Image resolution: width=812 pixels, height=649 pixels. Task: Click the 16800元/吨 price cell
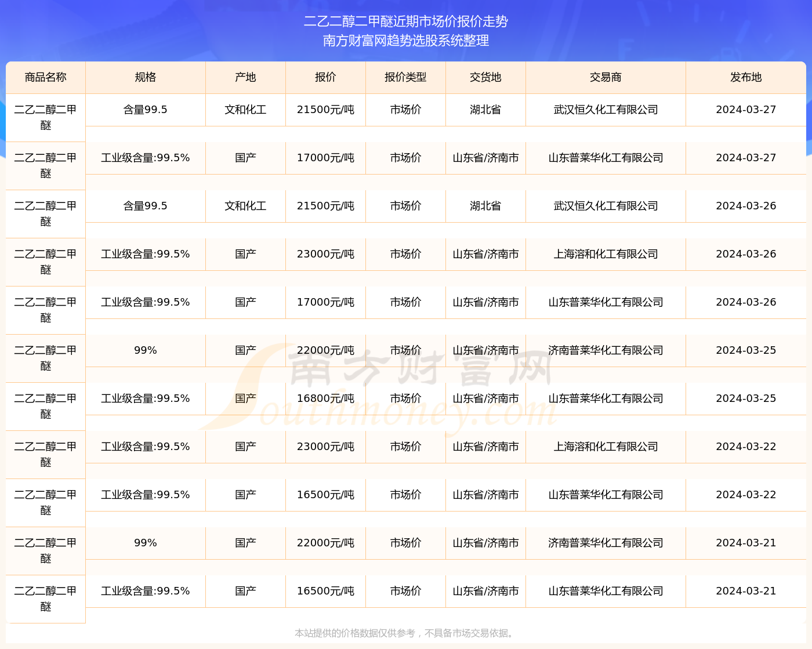coord(325,398)
